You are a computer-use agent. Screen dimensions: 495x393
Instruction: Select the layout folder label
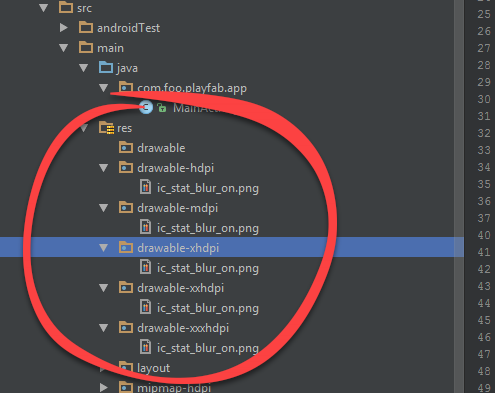(154, 369)
